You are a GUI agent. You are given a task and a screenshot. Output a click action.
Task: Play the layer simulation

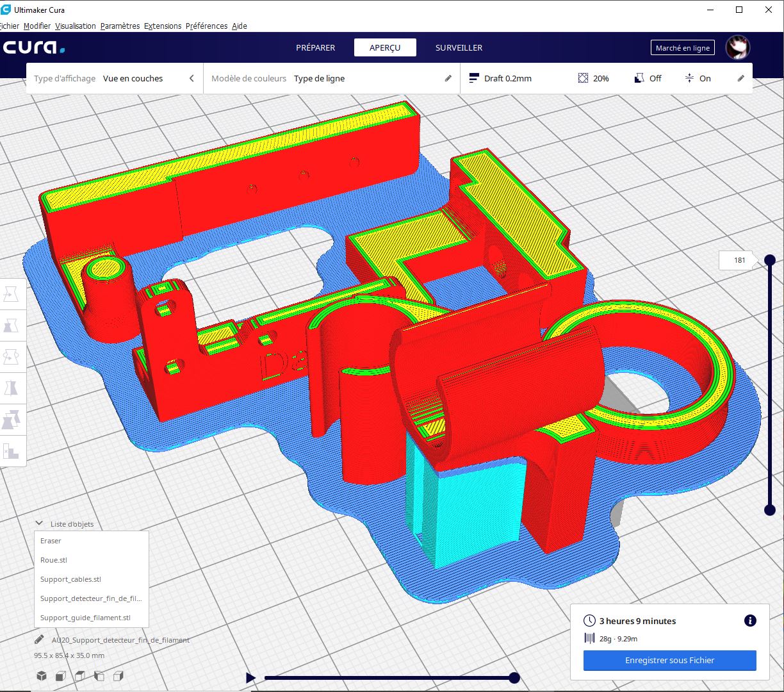pyautogui.click(x=250, y=677)
